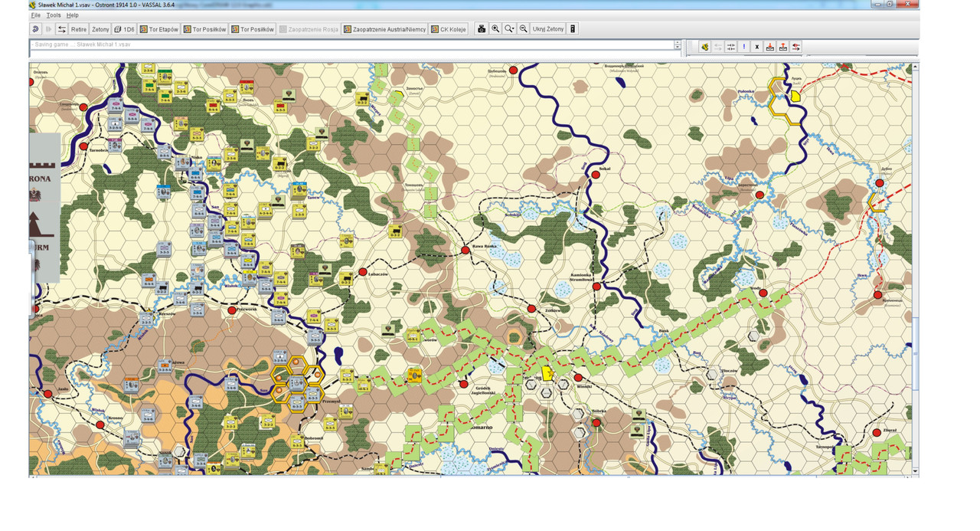Click the red and black swap arrows icon

coord(796,47)
